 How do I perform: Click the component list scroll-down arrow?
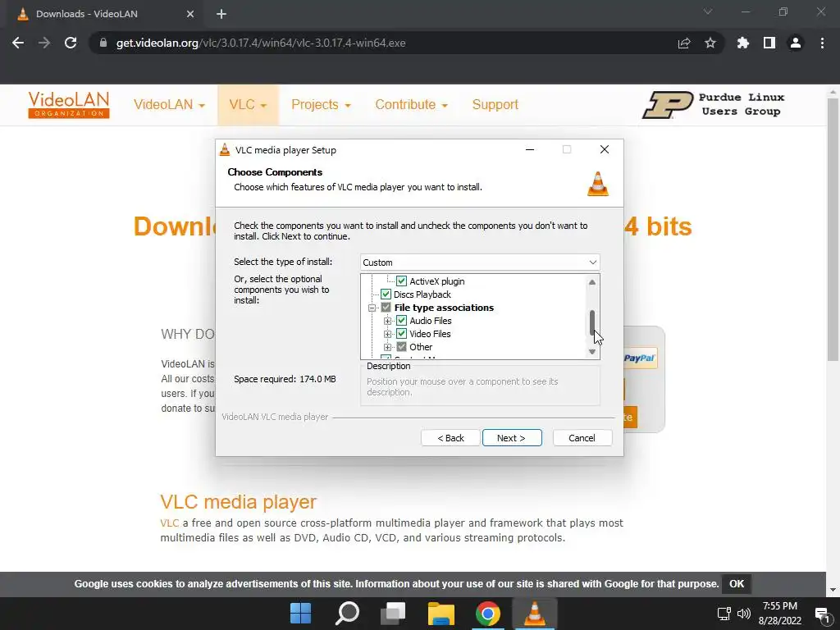[592, 351]
